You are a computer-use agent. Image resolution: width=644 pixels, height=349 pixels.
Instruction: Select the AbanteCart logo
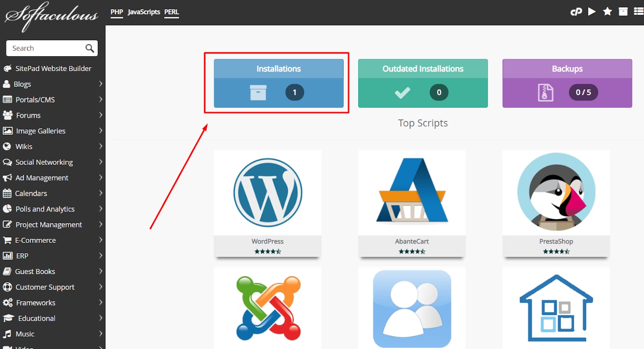(412, 191)
